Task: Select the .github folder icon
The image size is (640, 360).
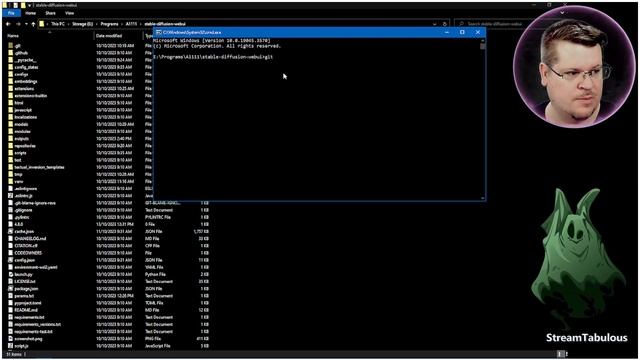Action: [x=11, y=53]
